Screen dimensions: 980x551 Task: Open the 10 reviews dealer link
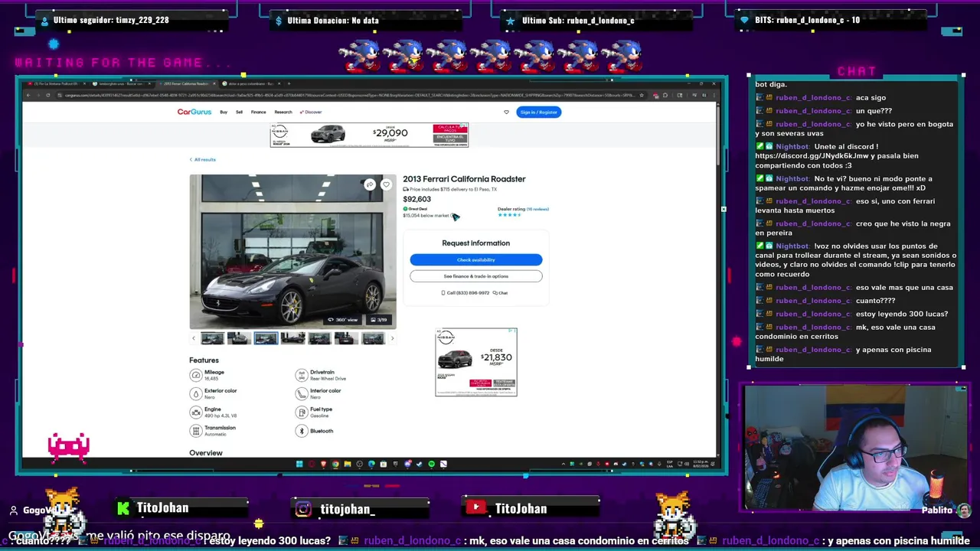point(538,209)
